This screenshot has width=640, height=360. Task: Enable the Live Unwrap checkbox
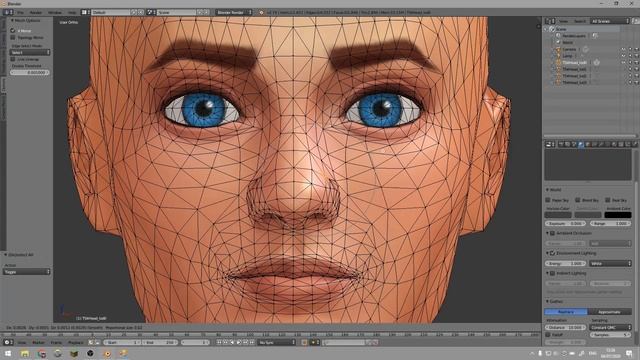13,59
